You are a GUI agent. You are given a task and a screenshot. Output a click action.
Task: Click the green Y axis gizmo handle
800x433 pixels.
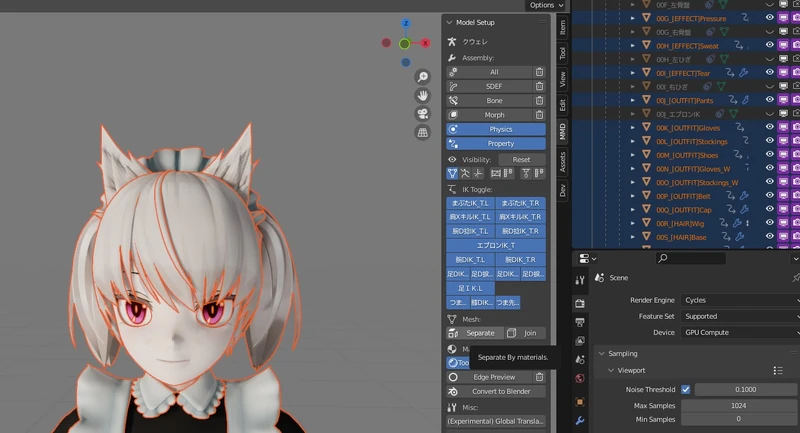click(x=405, y=44)
